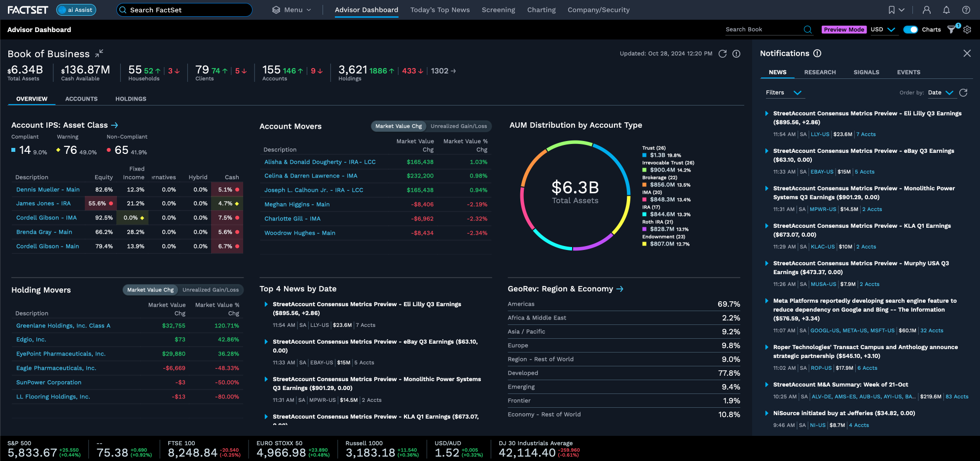The image size is (980, 461).
Task: Select Account Movers Market Value Chg
Action: tap(399, 126)
